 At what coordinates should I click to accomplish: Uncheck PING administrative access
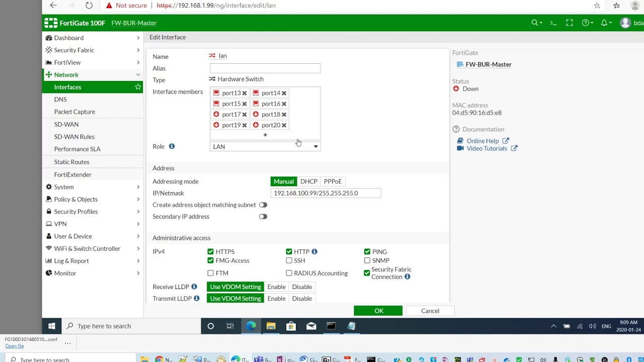pos(367,251)
